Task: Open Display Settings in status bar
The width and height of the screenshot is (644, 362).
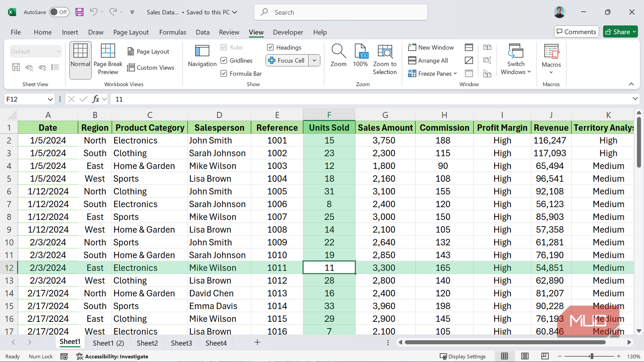Action: [x=463, y=356]
